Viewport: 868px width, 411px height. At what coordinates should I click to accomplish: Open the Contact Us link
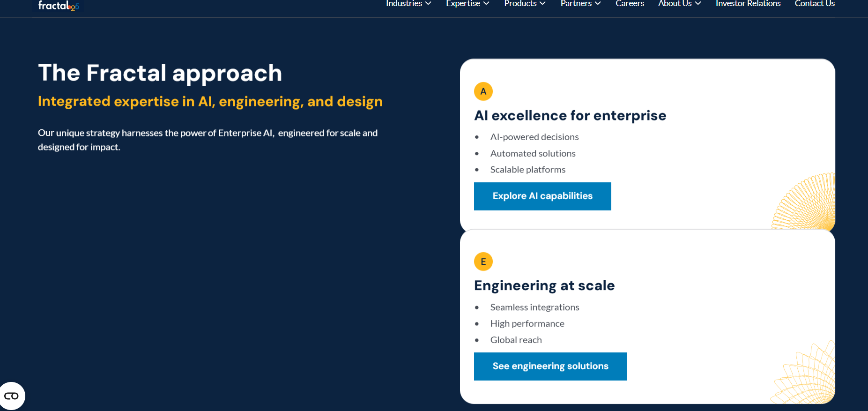[815, 3]
